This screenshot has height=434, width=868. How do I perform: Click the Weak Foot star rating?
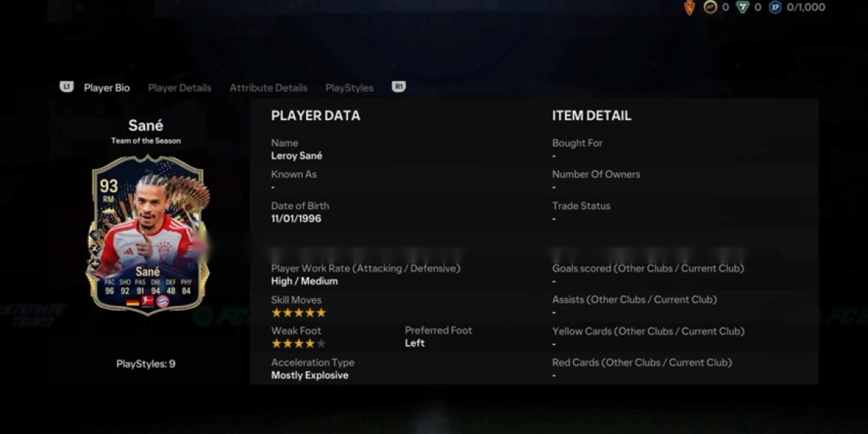[298, 344]
